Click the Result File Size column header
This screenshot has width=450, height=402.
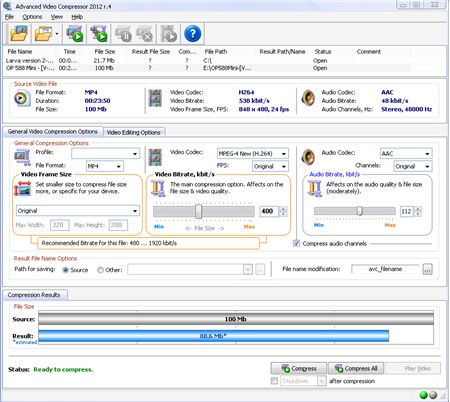point(151,52)
